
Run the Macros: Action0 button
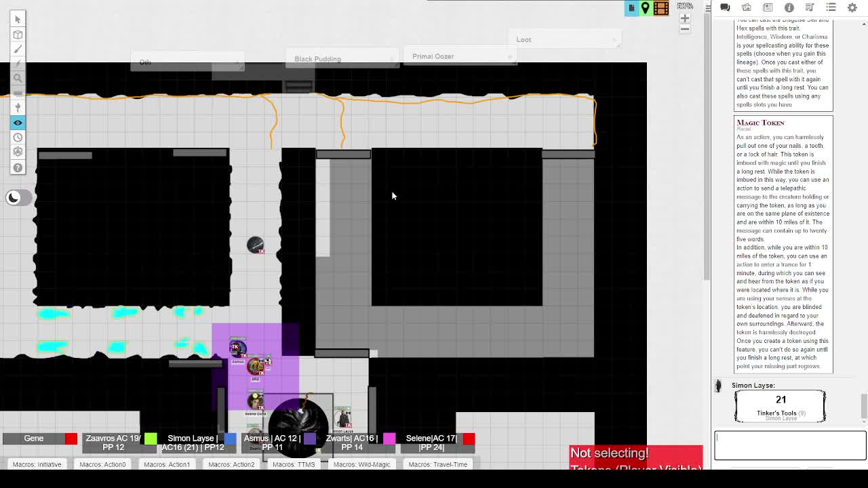click(x=102, y=464)
